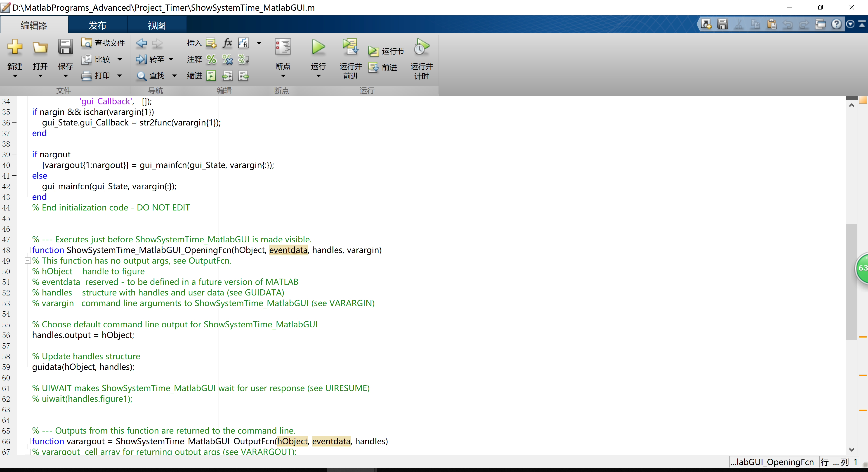Collapse OpeningFcn function fold at line 48
The image size is (868, 472).
click(27, 250)
